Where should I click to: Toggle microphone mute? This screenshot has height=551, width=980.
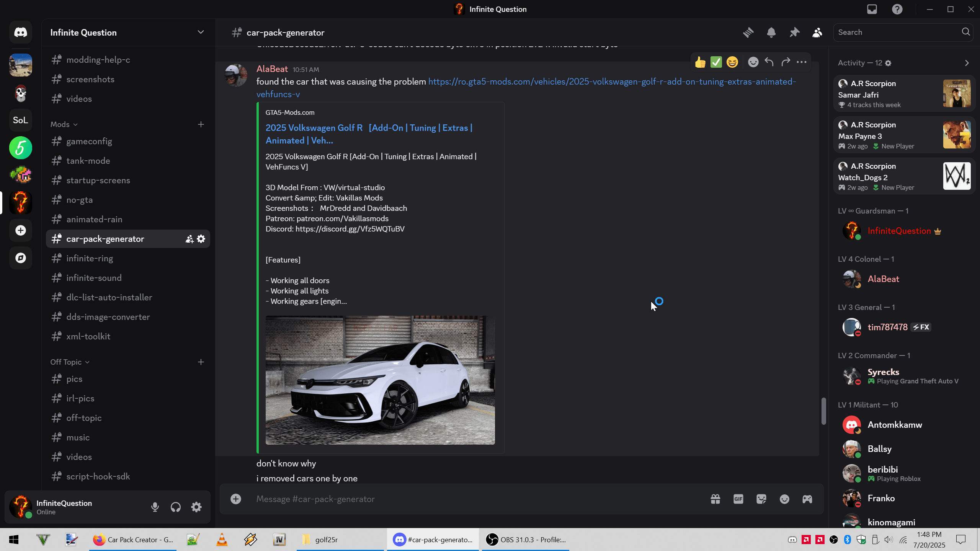click(x=155, y=507)
